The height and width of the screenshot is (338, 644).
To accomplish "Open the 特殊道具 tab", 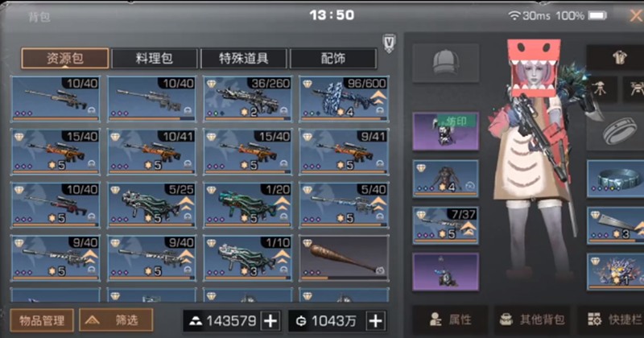I will [x=244, y=58].
